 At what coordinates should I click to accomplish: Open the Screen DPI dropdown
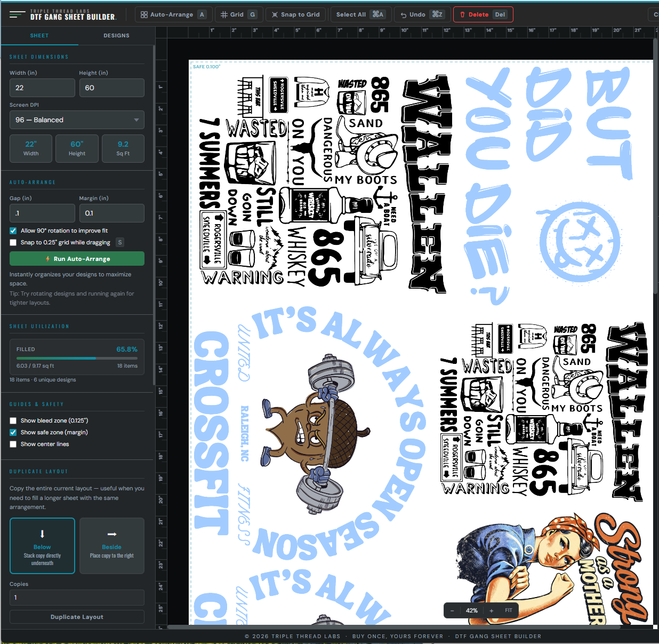click(77, 120)
